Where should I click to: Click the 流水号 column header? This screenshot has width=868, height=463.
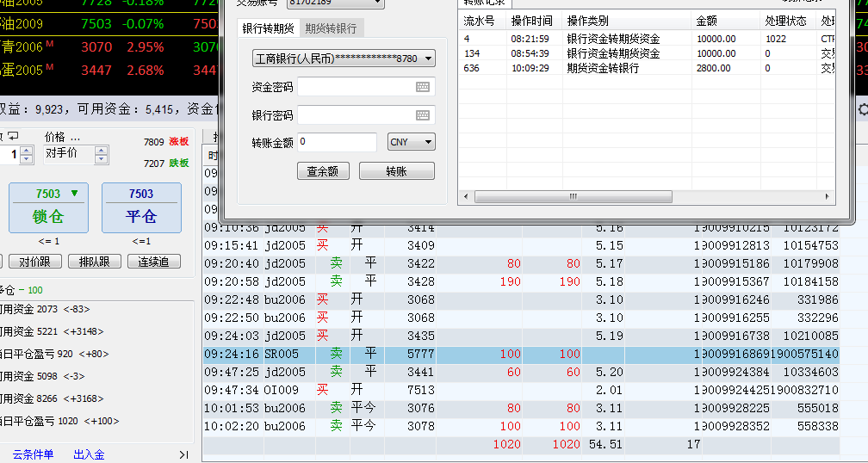pyautogui.click(x=483, y=21)
